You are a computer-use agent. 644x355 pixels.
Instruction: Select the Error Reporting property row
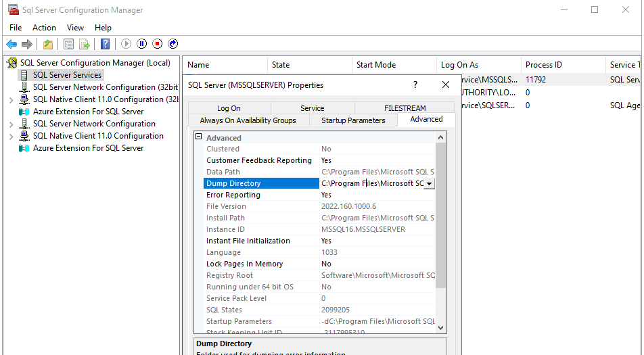point(319,195)
